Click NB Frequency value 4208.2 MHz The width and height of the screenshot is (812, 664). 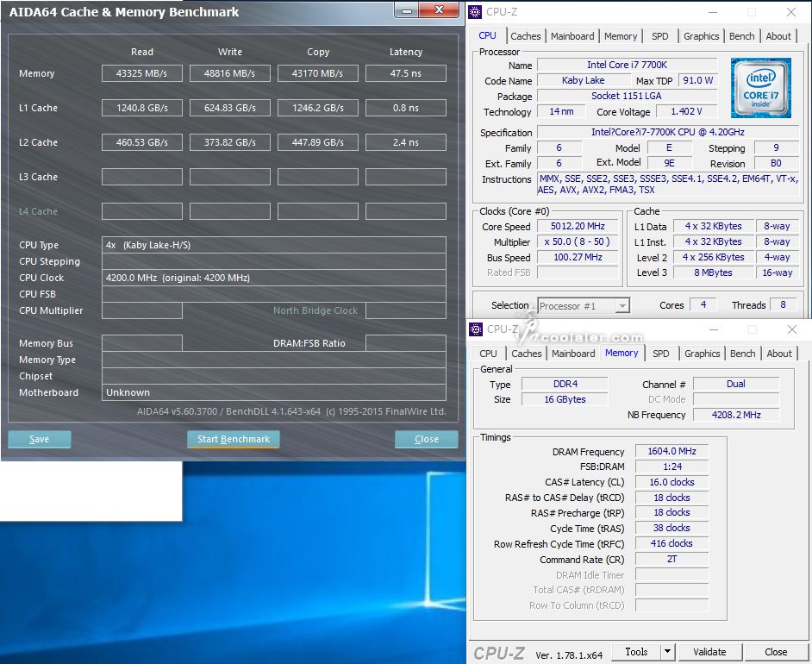tap(736, 415)
